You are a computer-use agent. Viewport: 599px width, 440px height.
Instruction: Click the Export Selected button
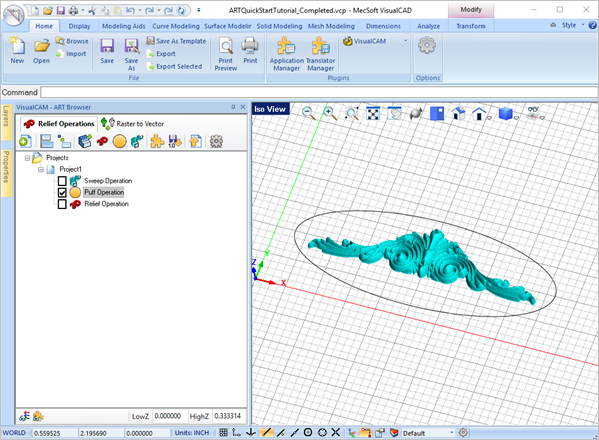tap(175, 66)
